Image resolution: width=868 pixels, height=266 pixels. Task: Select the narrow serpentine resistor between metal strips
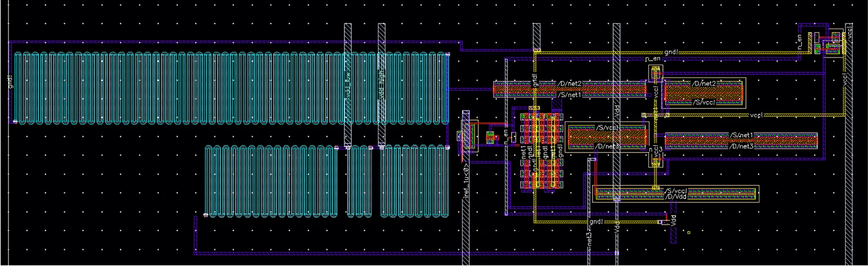359,181
